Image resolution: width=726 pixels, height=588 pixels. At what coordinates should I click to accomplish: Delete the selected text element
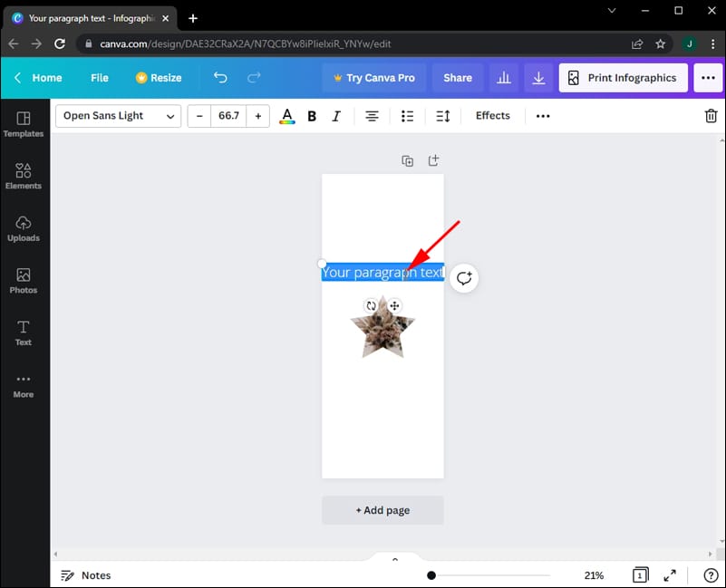(x=711, y=116)
